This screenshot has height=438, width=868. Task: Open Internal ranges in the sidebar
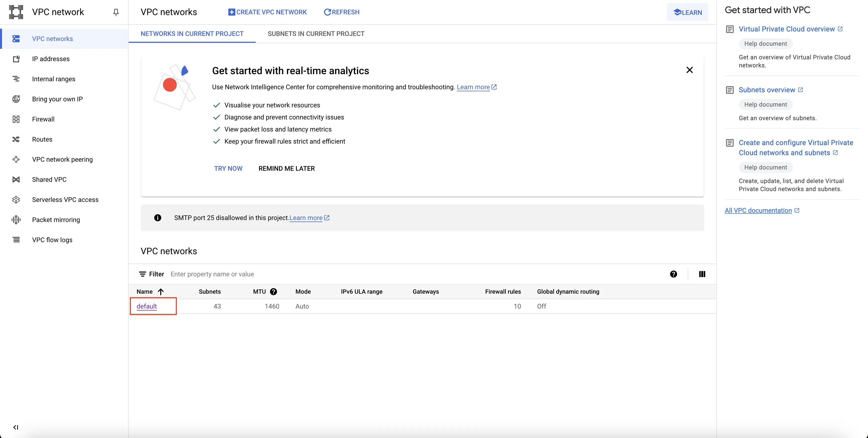point(53,79)
